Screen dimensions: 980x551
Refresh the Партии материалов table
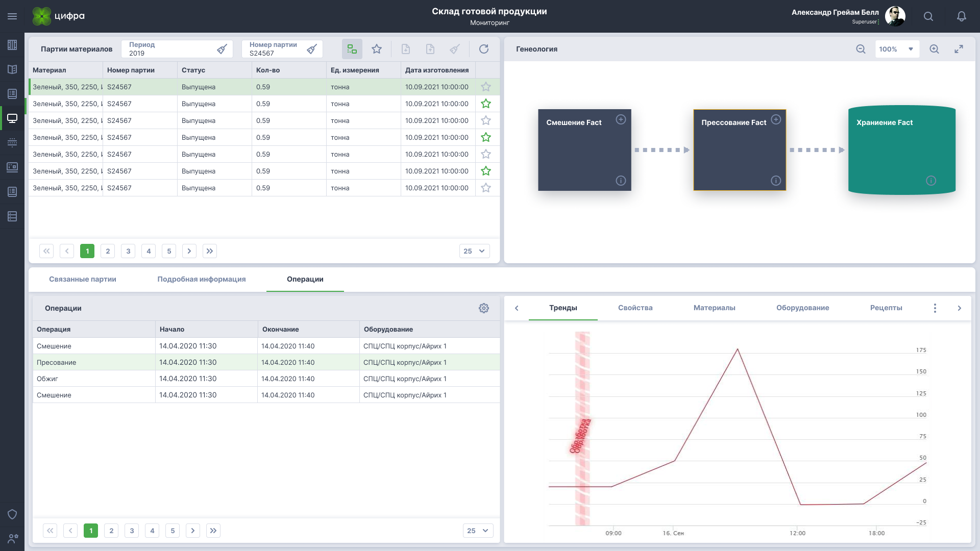click(x=484, y=49)
